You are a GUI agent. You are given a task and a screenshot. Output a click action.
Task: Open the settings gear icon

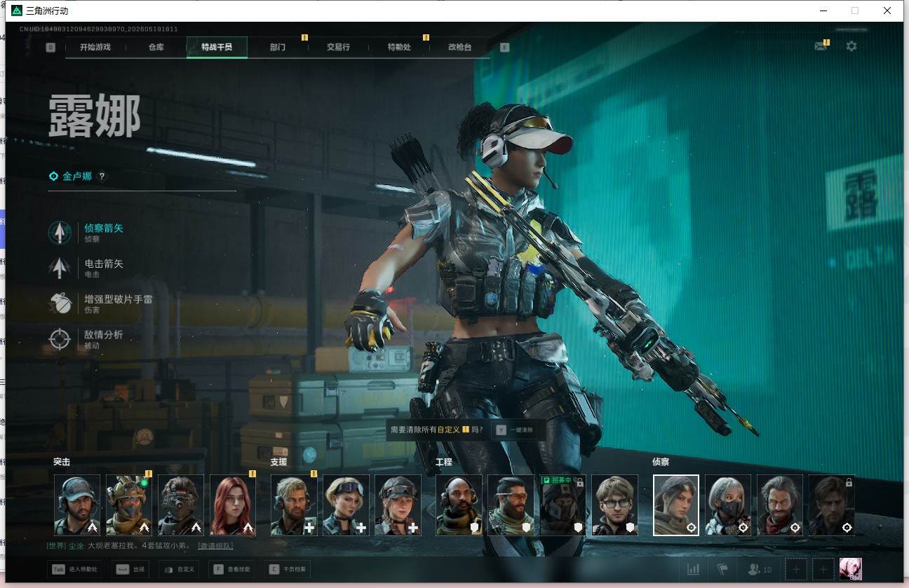pos(851,46)
